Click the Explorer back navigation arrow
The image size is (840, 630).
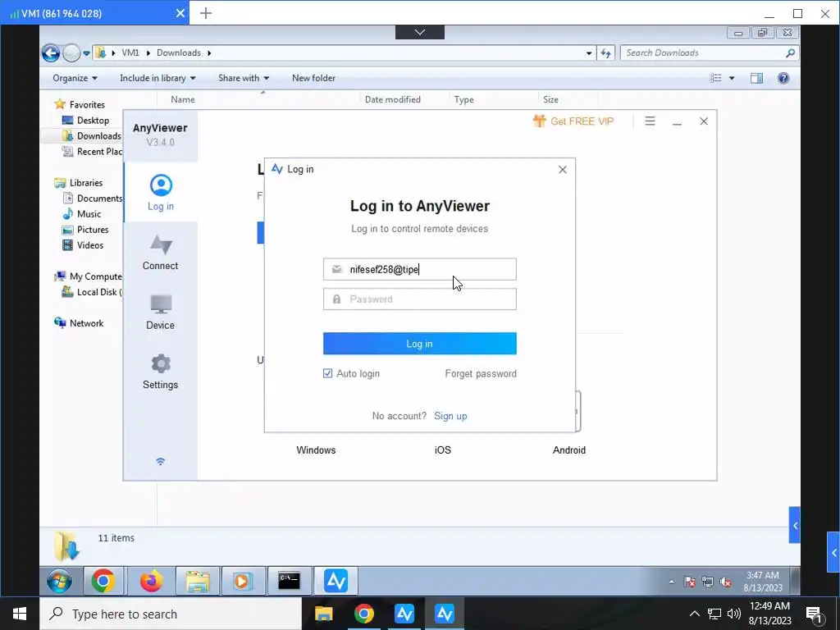51,53
